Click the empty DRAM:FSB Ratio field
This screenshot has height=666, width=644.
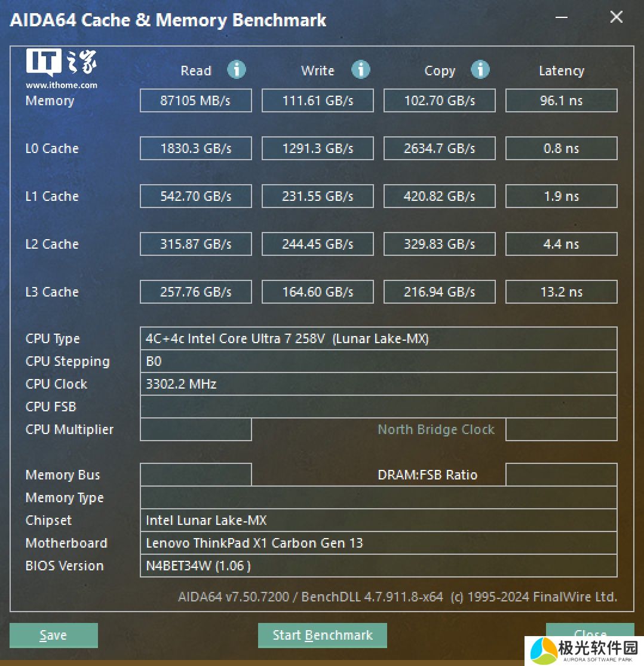(x=561, y=475)
